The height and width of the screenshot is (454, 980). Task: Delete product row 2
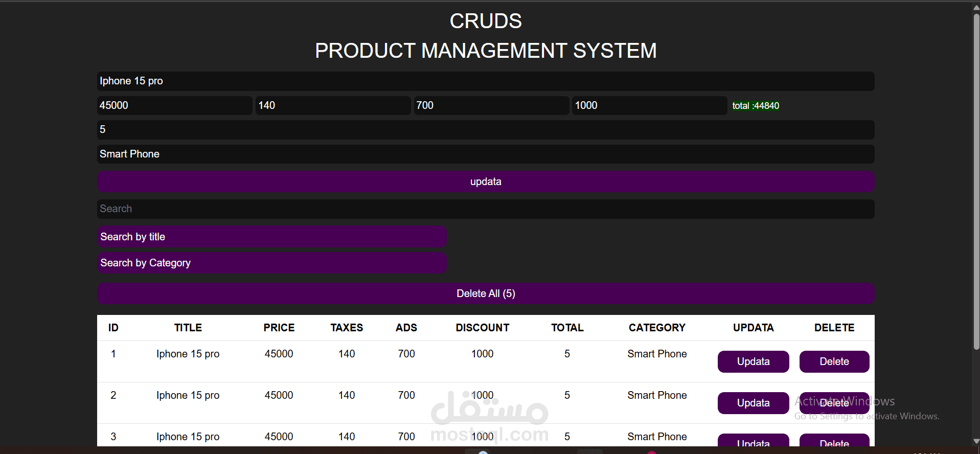pyautogui.click(x=834, y=403)
